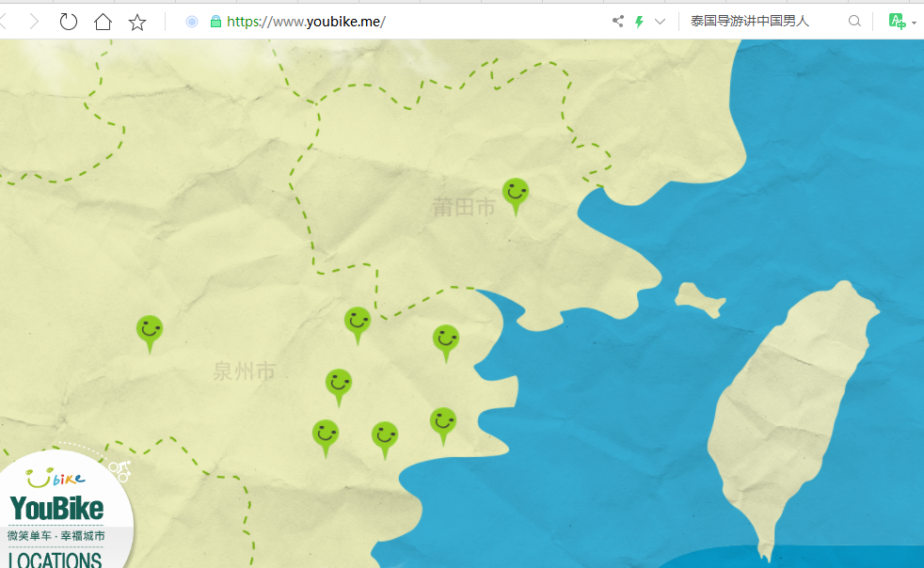The width and height of the screenshot is (924, 568).
Task: Open the translate extension's small dropdown arrow
Action: [915, 23]
